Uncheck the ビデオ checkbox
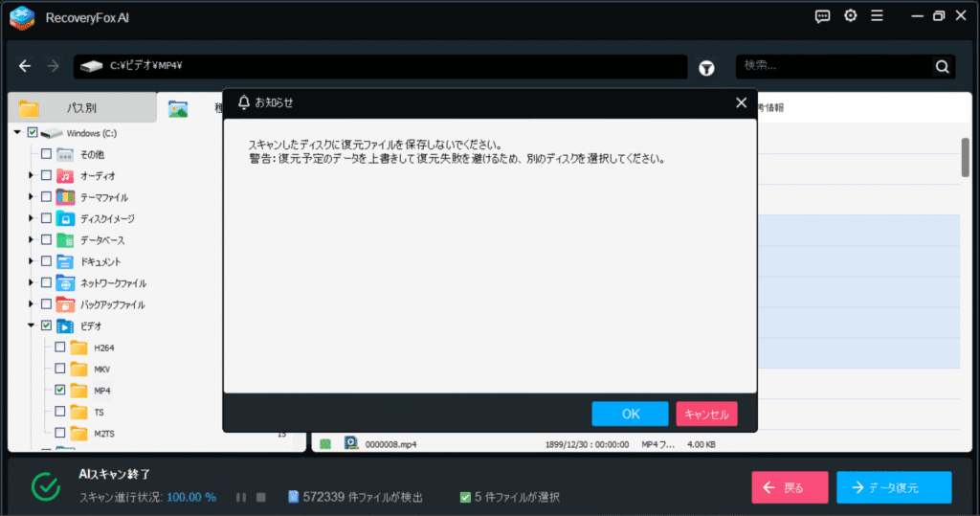The image size is (980, 516). [46, 325]
